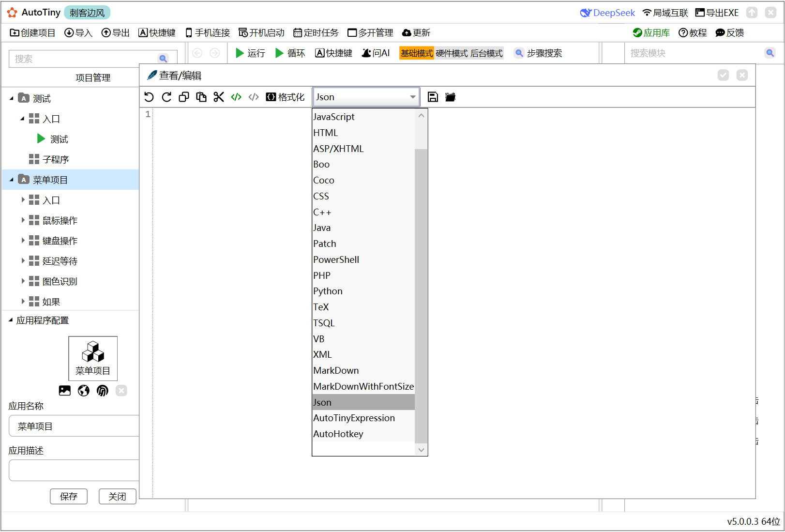Click the 应用名称 input field
This screenshot has width=785, height=532.
tap(74, 426)
